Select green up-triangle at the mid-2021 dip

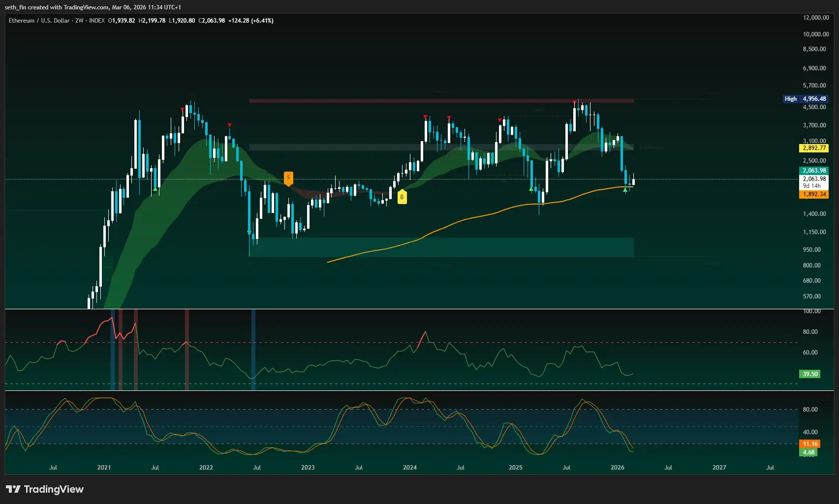pyautogui.click(x=155, y=189)
